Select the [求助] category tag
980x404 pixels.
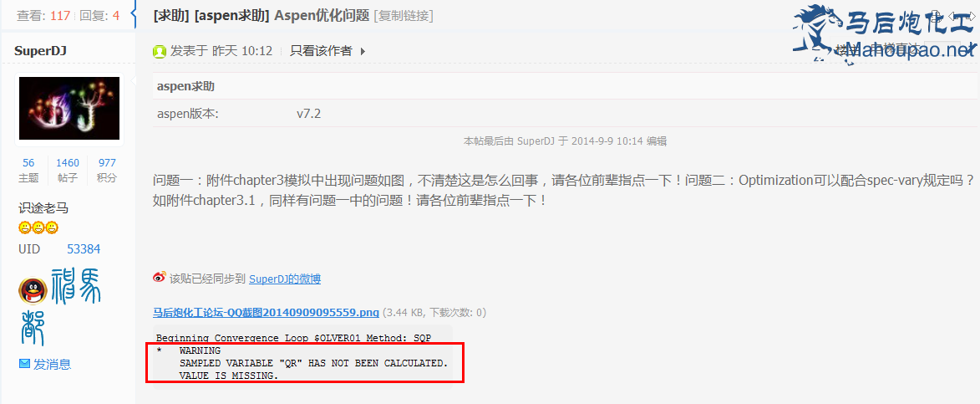click(171, 16)
